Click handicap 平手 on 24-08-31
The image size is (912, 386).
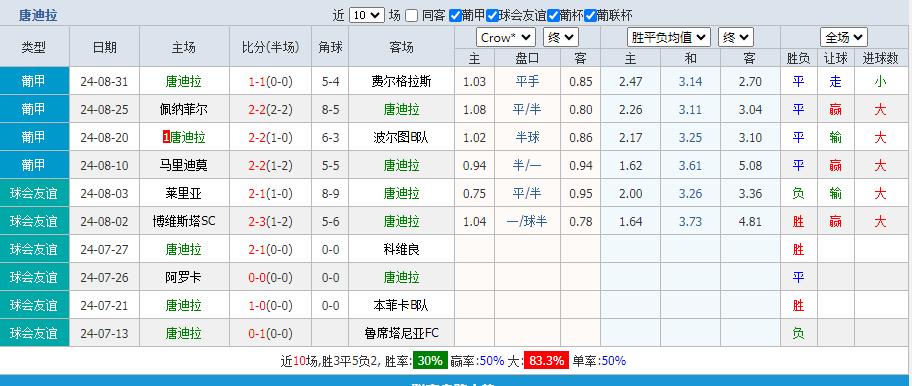point(528,81)
